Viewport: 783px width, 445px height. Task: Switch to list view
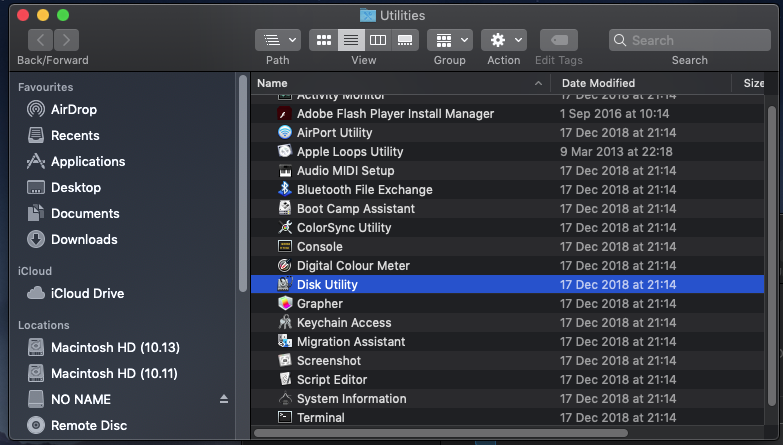[351, 40]
